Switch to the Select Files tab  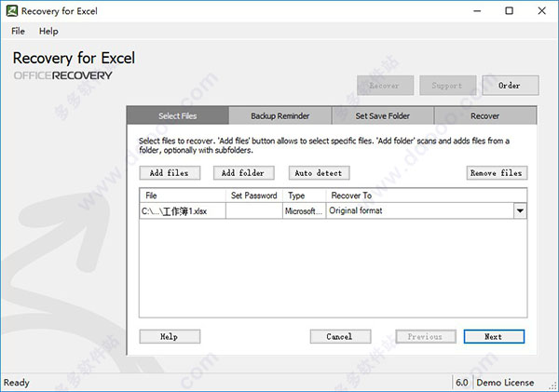pos(178,115)
